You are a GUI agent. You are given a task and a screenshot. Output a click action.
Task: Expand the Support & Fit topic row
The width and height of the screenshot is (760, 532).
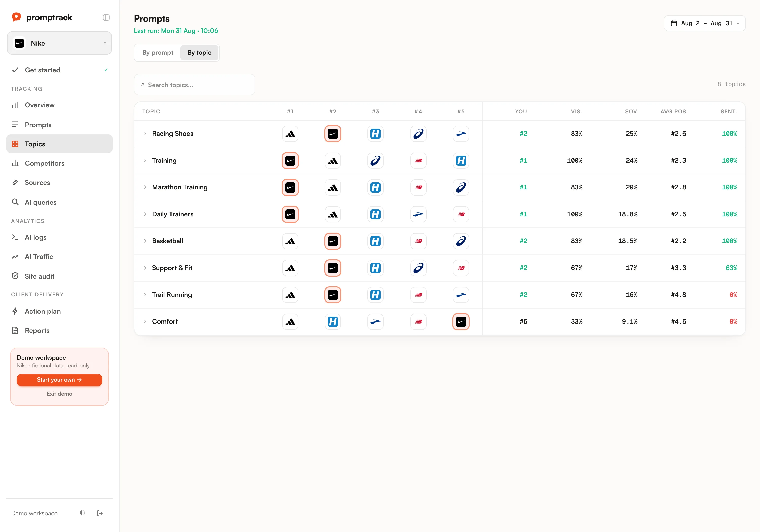click(145, 268)
